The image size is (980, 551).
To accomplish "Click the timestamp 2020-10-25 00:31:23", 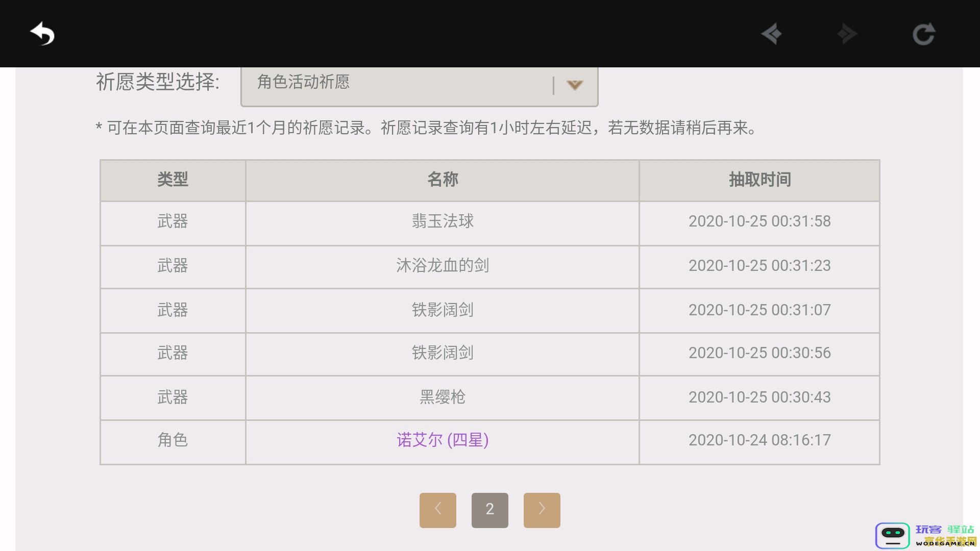I will click(759, 265).
